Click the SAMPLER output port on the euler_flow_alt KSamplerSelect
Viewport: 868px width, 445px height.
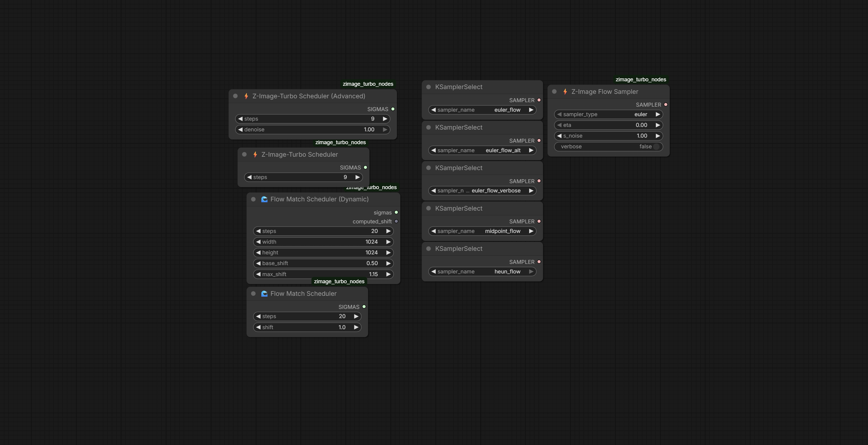tap(539, 141)
